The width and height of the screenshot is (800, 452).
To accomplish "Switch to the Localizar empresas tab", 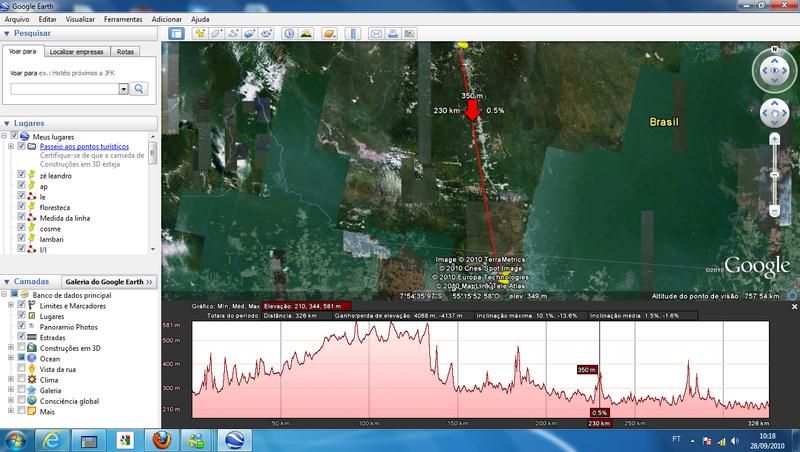I will [77, 52].
